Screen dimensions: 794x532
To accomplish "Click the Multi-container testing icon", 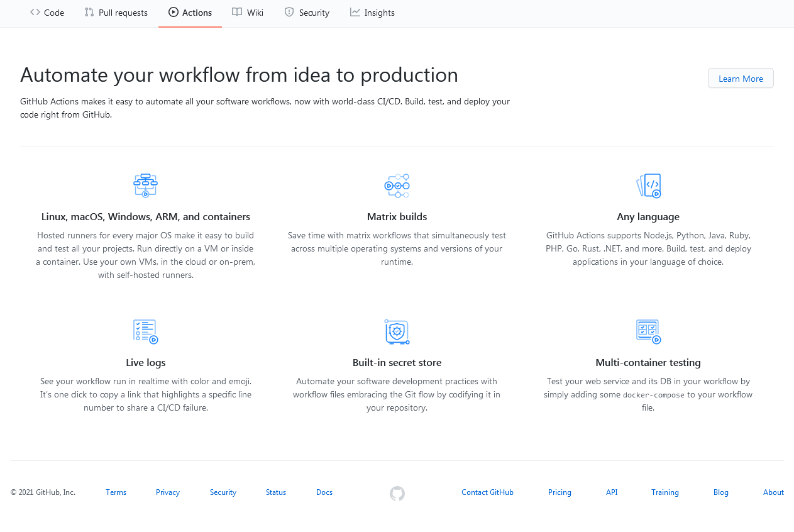I will [648, 331].
